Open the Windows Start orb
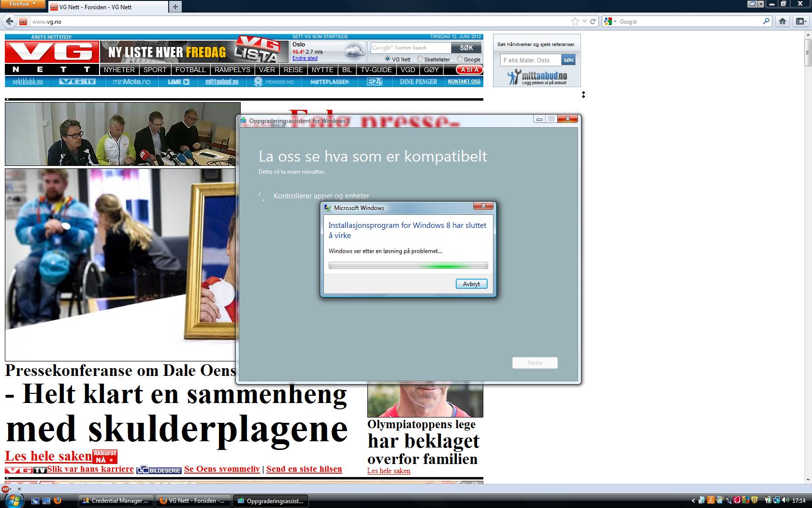Image resolution: width=812 pixels, height=508 pixels. tap(14, 501)
